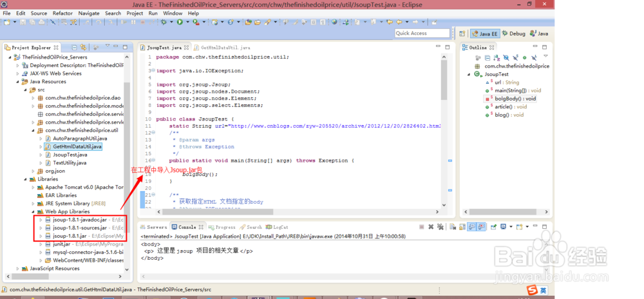
Task: Click Remove Launch gray X in Console
Action: tap(431, 227)
